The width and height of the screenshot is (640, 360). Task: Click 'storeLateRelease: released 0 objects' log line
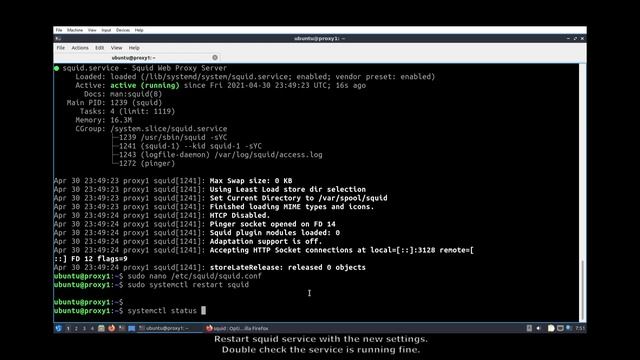[288, 267]
